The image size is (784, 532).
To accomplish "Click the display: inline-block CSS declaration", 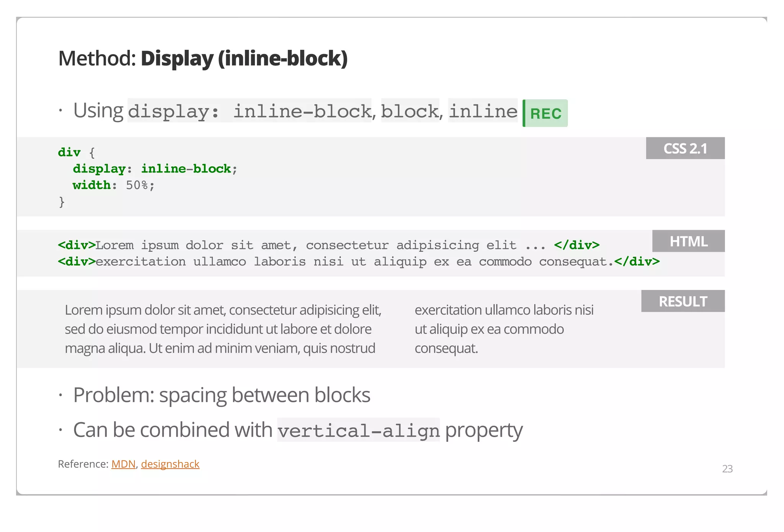I will coord(155,169).
